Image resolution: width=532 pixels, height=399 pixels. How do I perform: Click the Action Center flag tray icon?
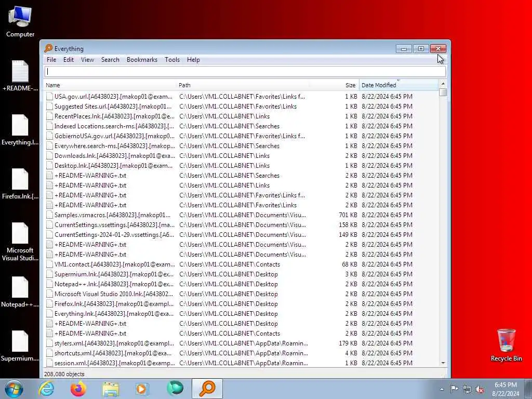coord(454,389)
